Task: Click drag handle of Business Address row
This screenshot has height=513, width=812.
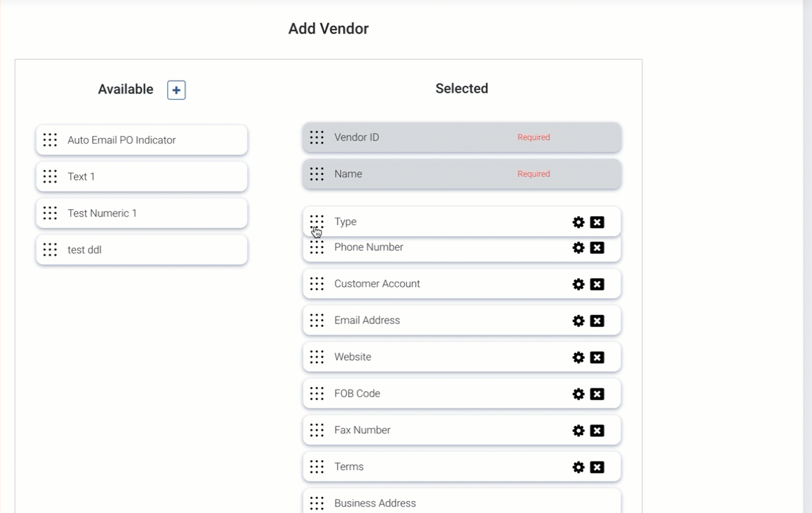Action: 317,503
